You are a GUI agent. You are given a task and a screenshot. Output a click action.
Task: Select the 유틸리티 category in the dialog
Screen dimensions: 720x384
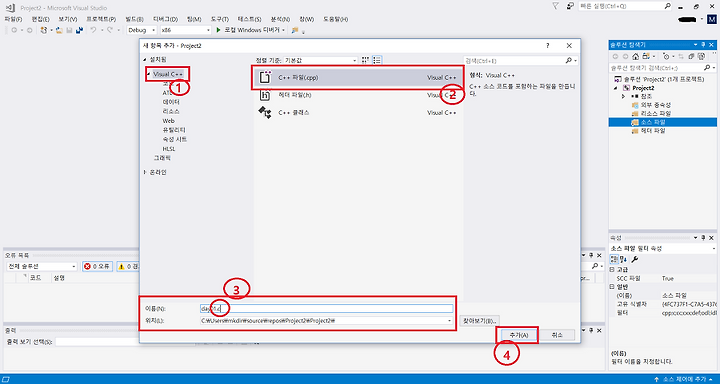tap(174, 130)
